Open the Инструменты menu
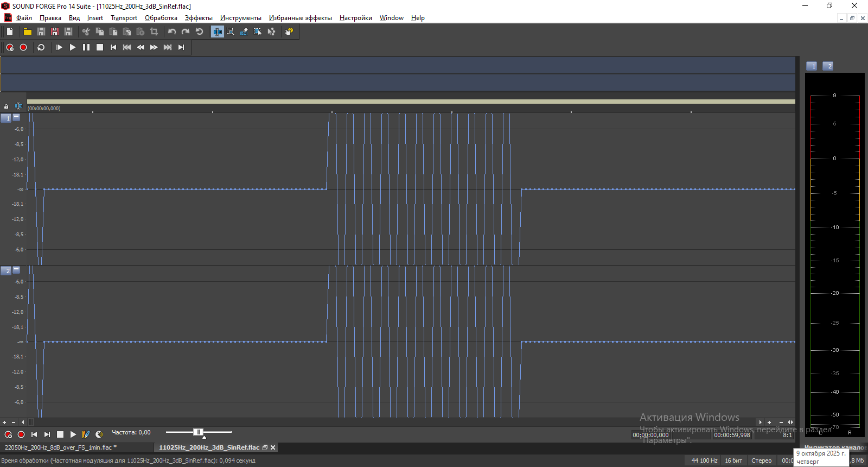 click(240, 18)
